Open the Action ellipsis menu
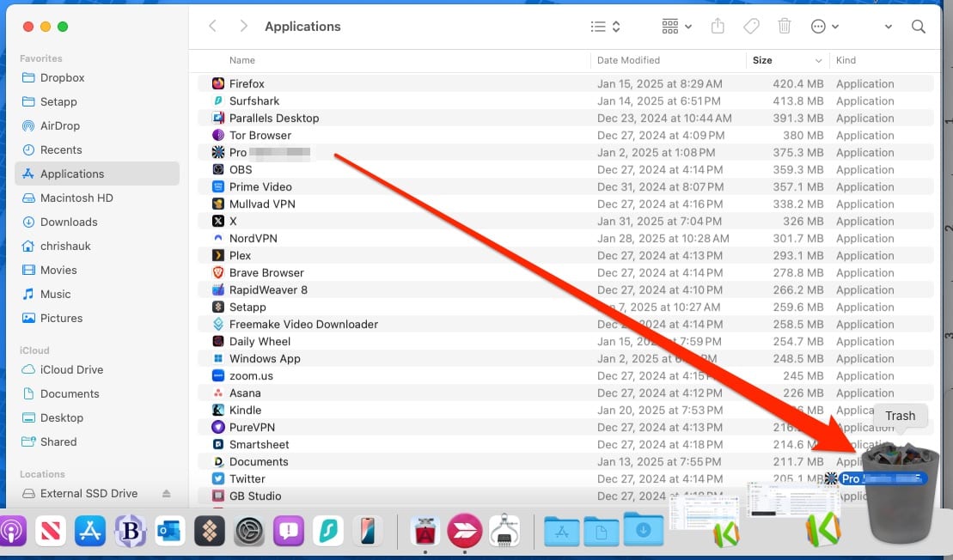Image resolution: width=953 pixels, height=560 pixels. tap(825, 27)
